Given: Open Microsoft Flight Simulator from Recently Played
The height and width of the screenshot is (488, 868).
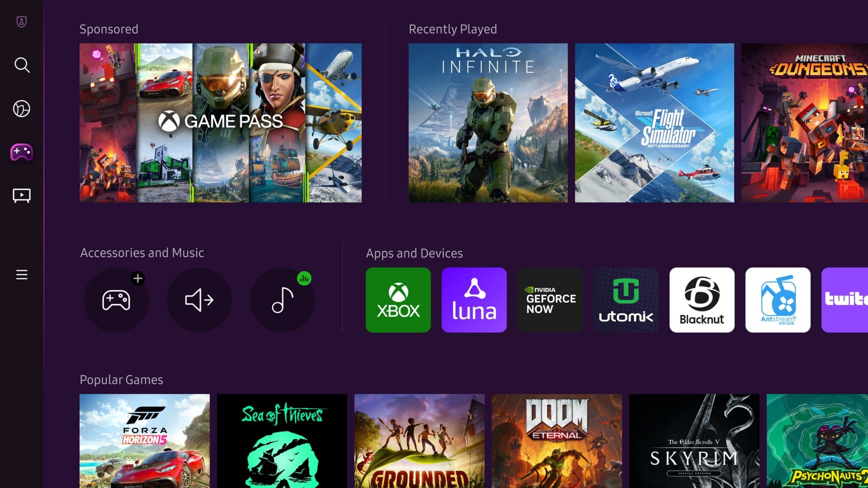Looking at the screenshot, I should (x=654, y=122).
